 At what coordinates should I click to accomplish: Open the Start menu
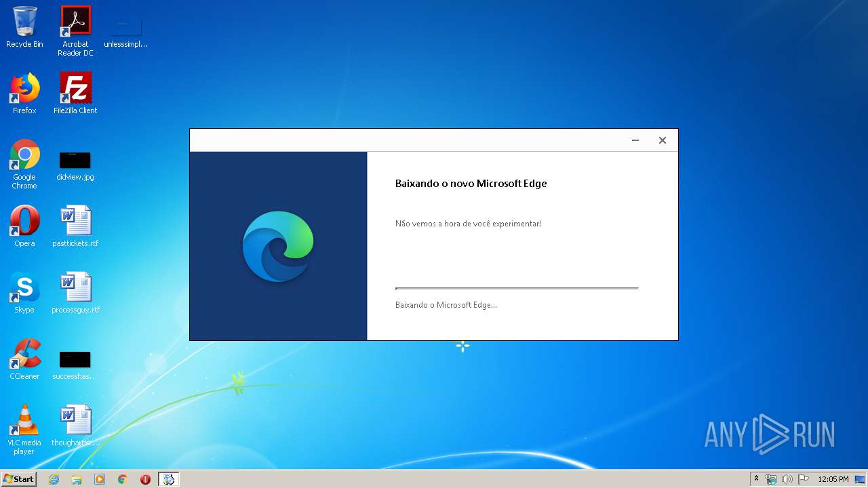pos(19,479)
